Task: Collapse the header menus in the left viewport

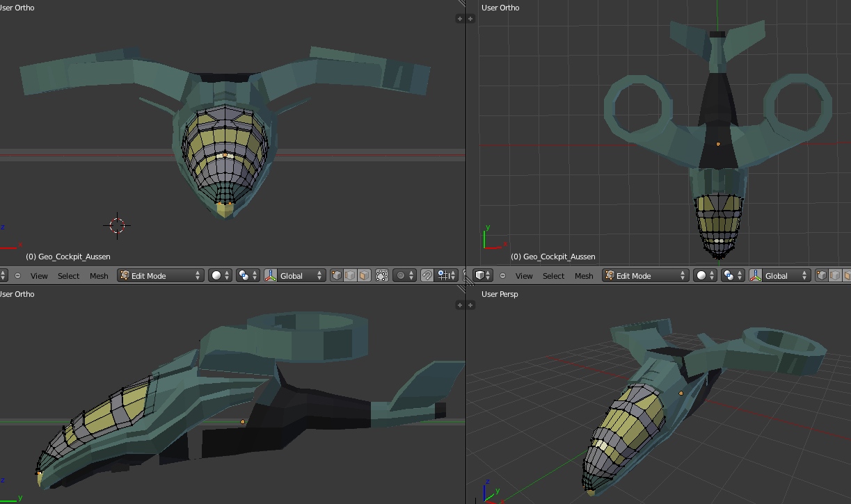Action: 17,276
